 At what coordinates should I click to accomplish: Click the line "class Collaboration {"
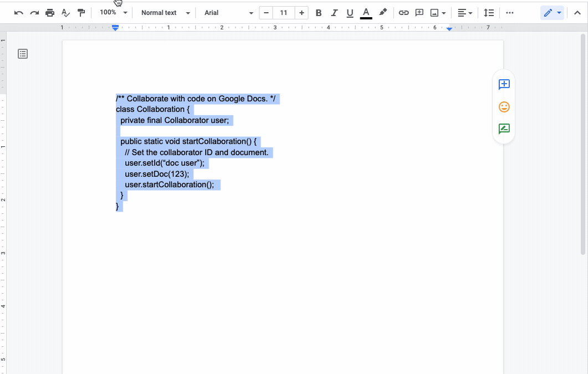click(152, 109)
